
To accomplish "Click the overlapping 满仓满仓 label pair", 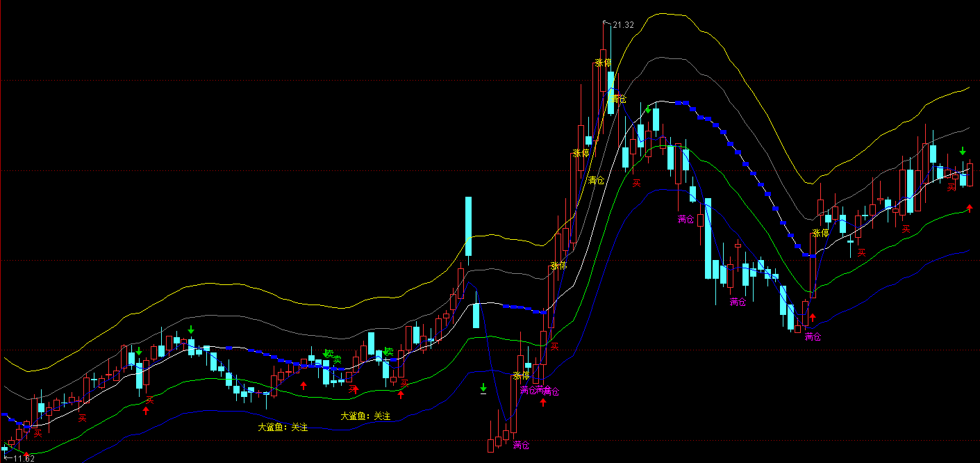I will coord(540,391).
